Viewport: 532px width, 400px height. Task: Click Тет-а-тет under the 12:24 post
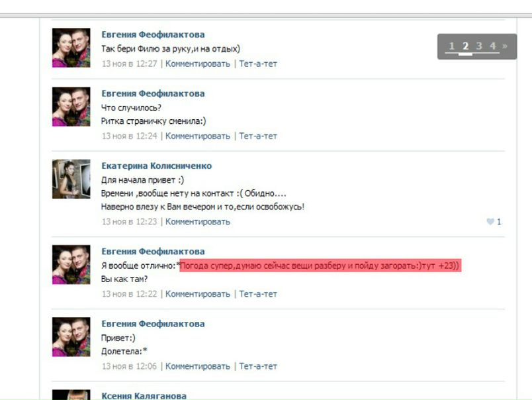[x=258, y=136]
